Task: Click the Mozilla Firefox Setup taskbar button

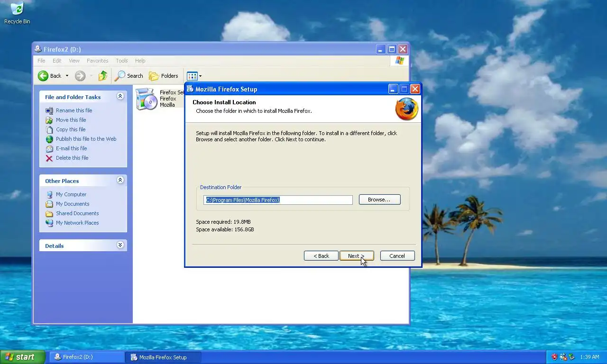Action: 163,357
